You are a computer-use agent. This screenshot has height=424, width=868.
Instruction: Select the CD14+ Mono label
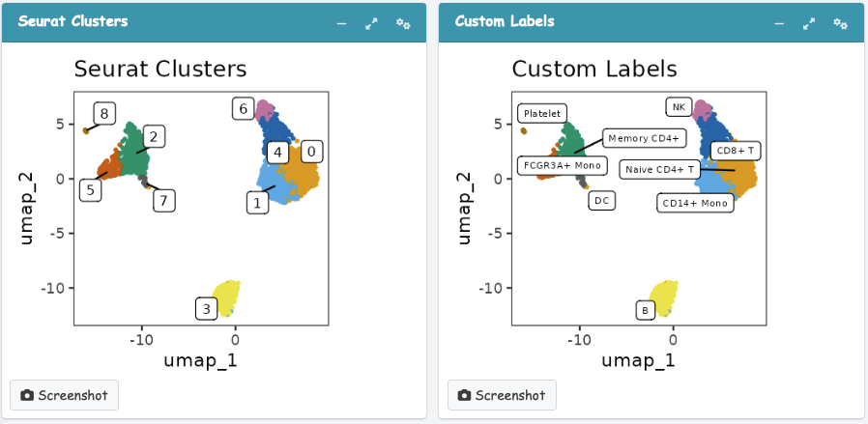pos(694,203)
